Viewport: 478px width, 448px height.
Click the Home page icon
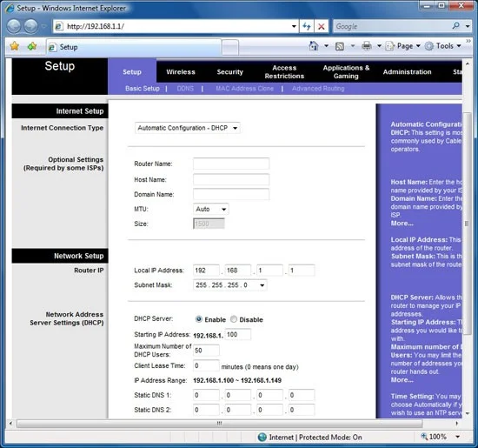click(314, 46)
